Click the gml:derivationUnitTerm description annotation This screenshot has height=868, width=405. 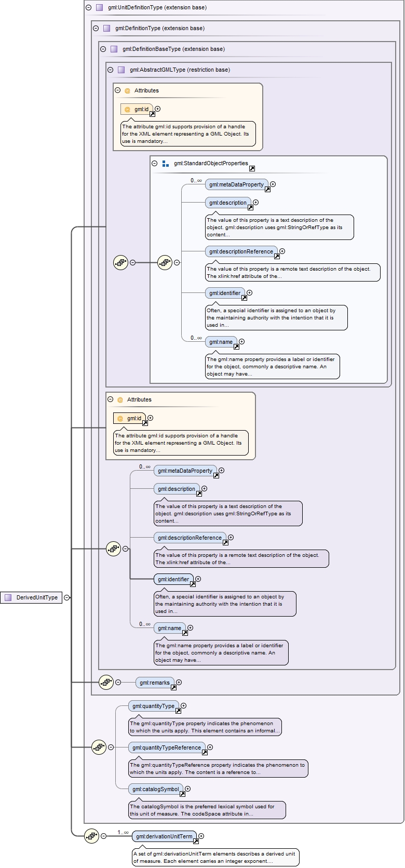(215, 857)
